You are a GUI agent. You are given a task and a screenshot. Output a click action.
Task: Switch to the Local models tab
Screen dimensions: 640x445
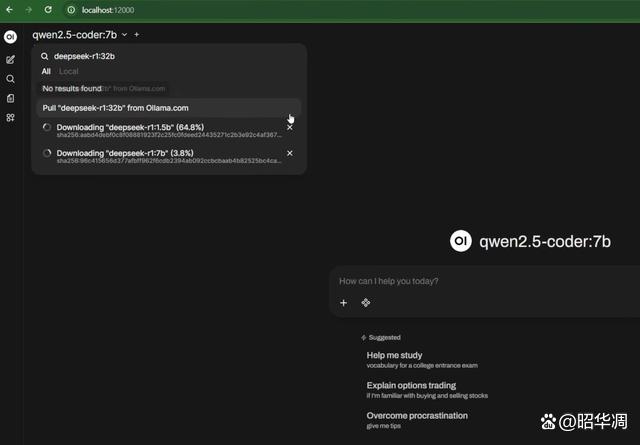pyautogui.click(x=68, y=72)
